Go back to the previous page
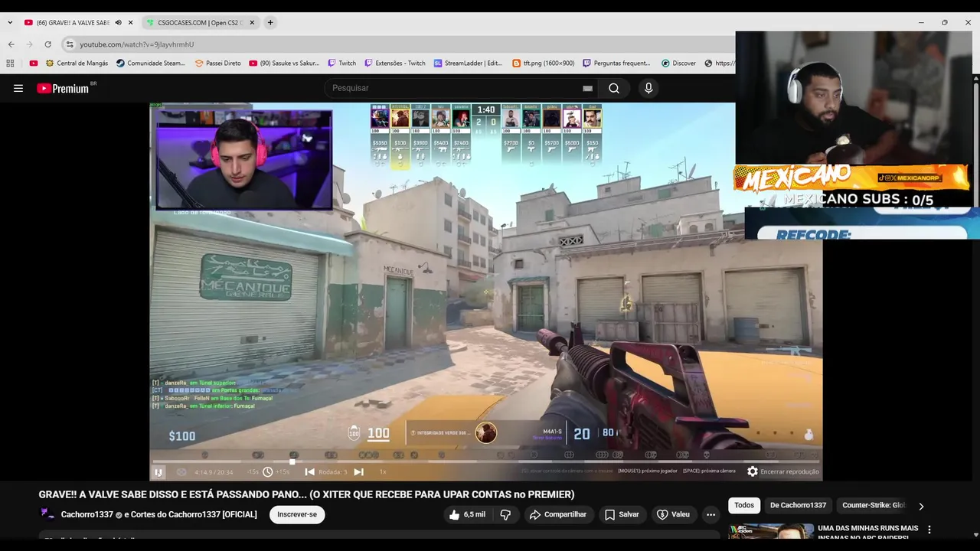This screenshot has width=980, height=551. coord(11,44)
